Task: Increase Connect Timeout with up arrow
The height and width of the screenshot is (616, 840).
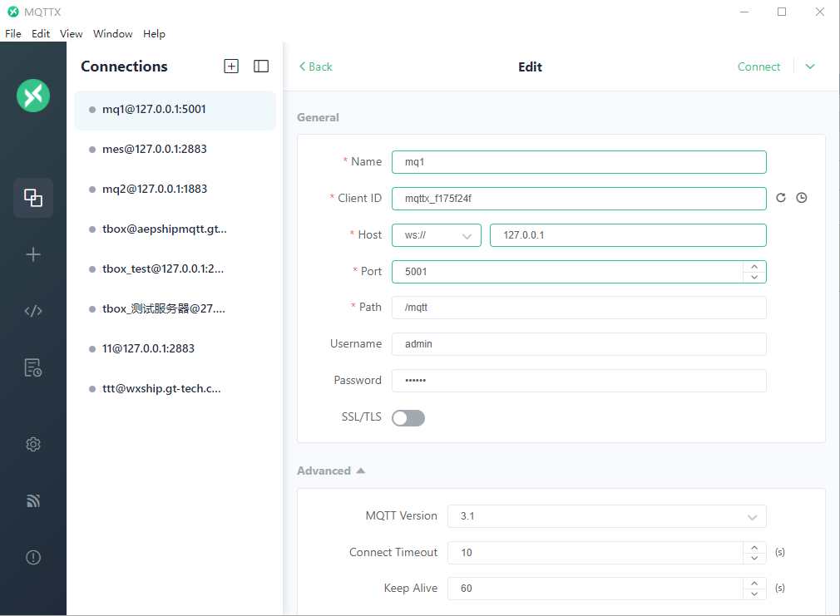Action: pyautogui.click(x=754, y=548)
